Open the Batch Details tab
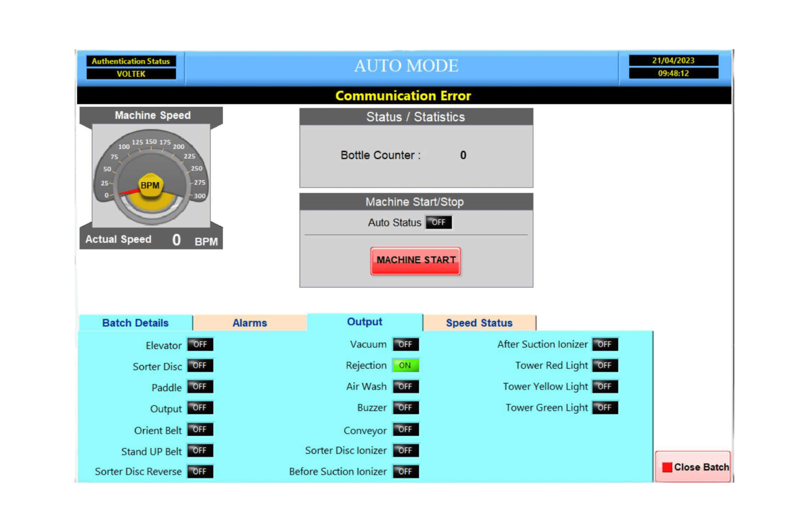Image resolution: width=809 pixels, height=532 pixels. [x=135, y=323]
